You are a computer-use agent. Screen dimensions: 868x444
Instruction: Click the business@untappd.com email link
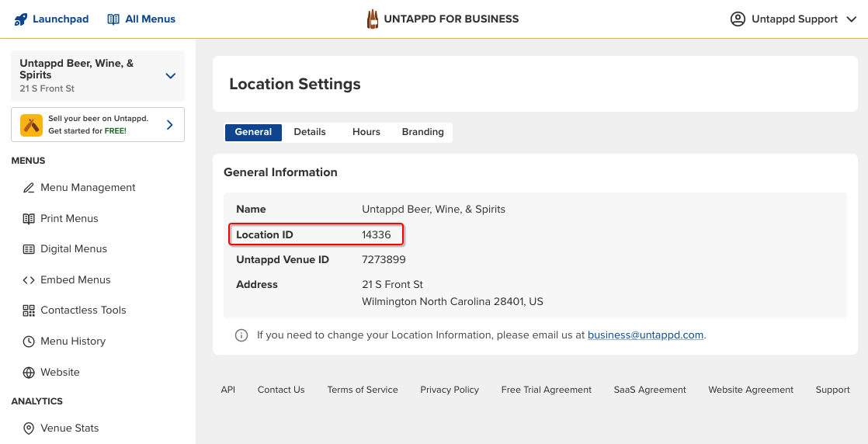(x=645, y=335)
